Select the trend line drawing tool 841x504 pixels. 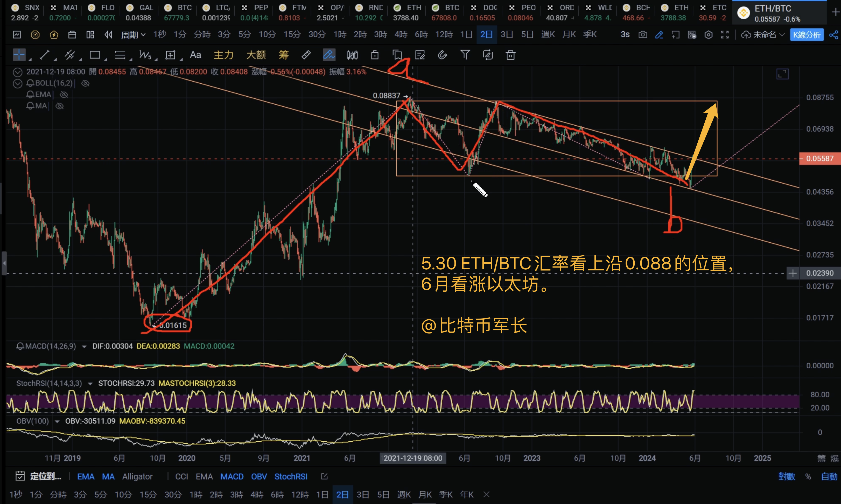click(45, 55)
